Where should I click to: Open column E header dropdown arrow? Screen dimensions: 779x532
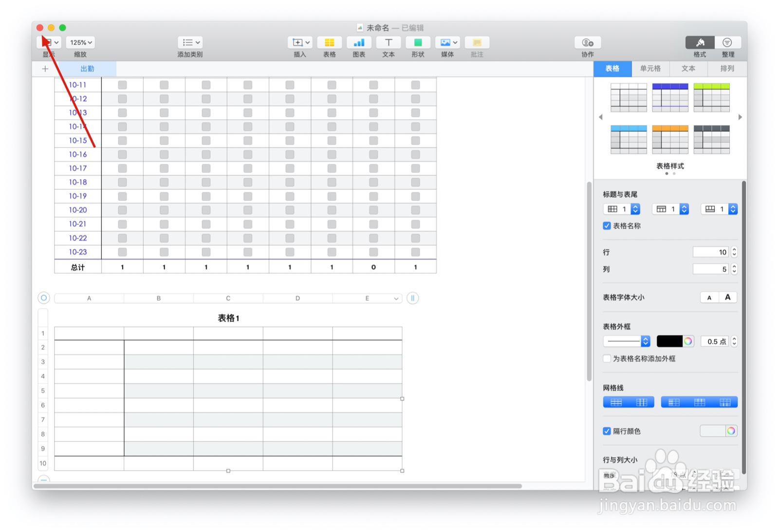(396, 298)
